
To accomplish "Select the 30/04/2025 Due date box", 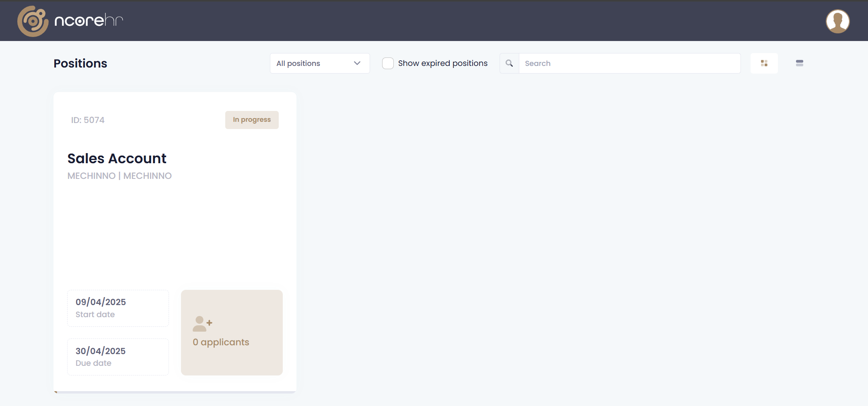I will click(x=118, y=357).
